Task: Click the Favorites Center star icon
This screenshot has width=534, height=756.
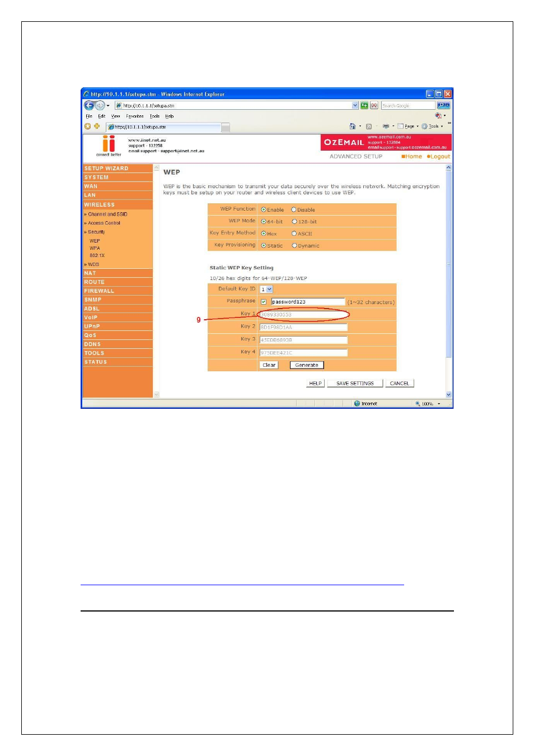Action: coord(87,127)
